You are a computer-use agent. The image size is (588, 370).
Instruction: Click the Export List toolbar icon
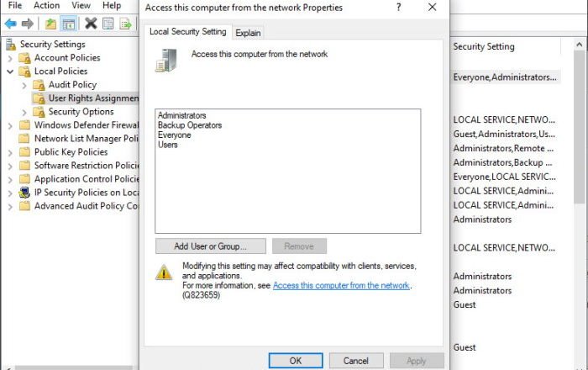pyautogui.click(x=125, y=24)
